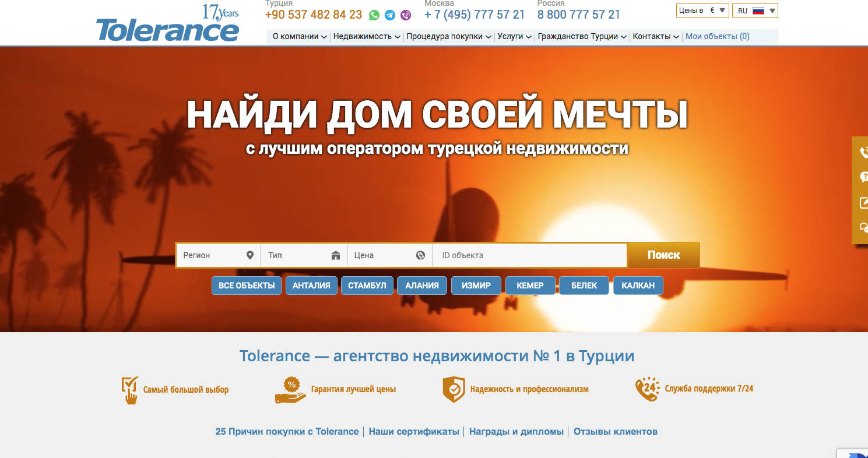Screen dimensions: 868x458
Task: Click the question mark icon on right sidebar
Action: click(x=863, y=178)
